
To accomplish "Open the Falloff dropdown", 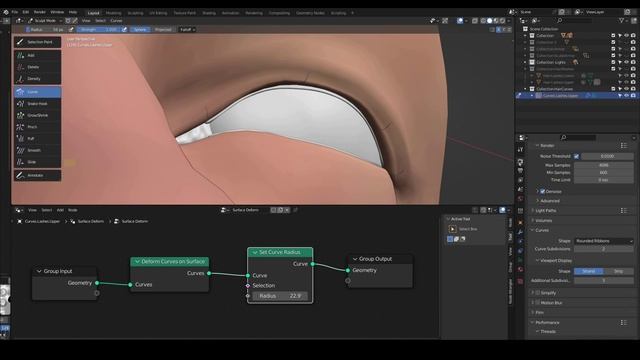I will (x=187, y=29).
